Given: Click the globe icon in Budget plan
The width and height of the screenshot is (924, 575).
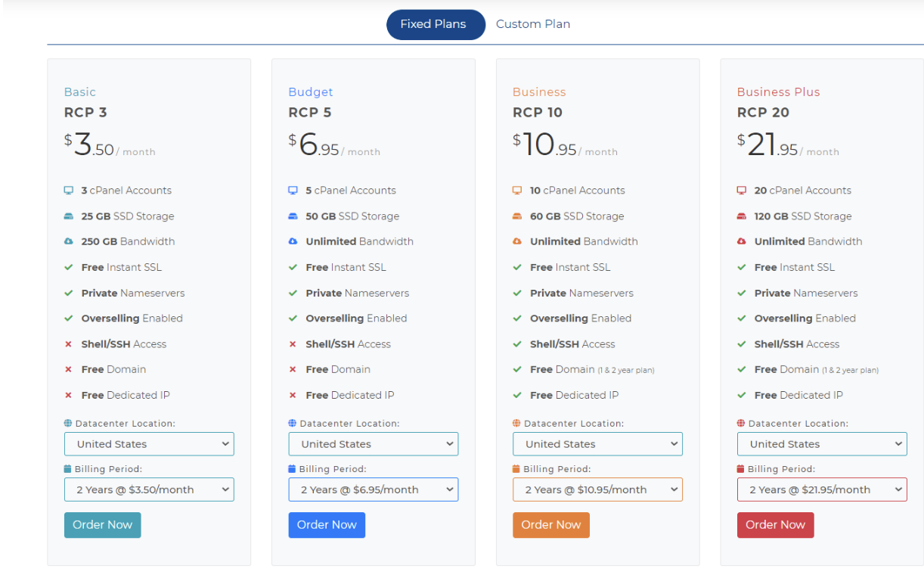Looking at the screenshot, I should coord(293,424).
